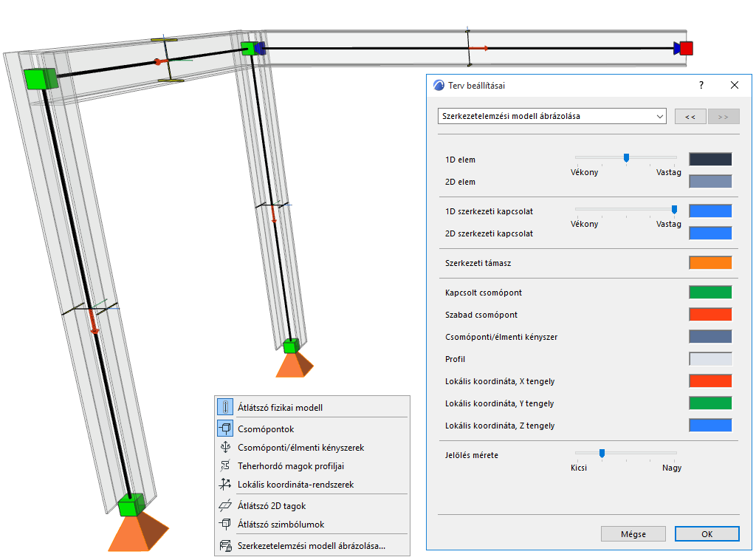Image resolution: width=756 pixels, height=560 pixels.
Task: Click the Kapcsolt csomópont label
Action: click(483, 293)
